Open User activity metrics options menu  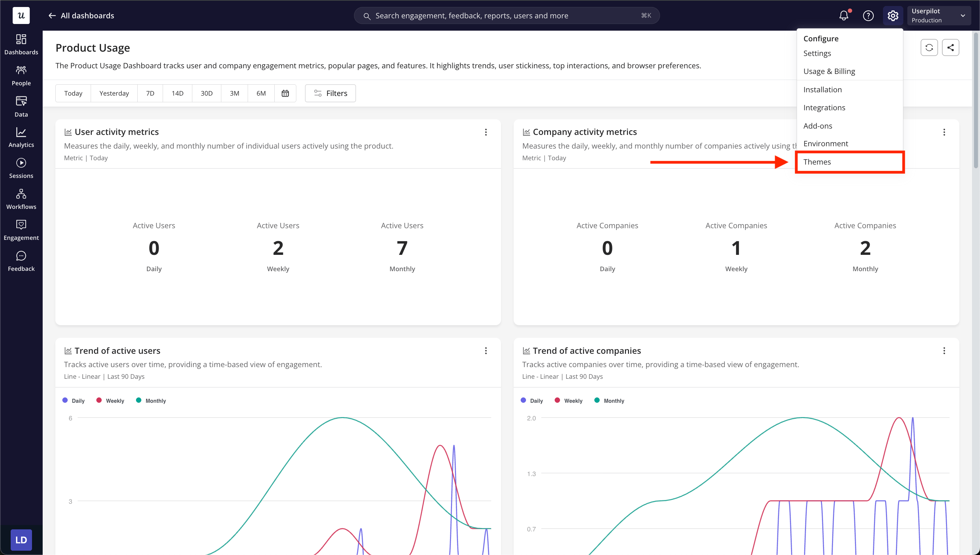[x=486, y=132]
